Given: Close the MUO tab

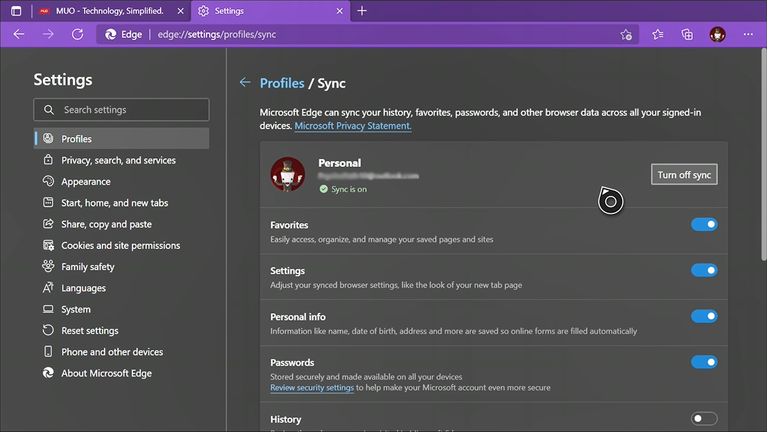Looking at the screenshot, I should coord(180,11).
